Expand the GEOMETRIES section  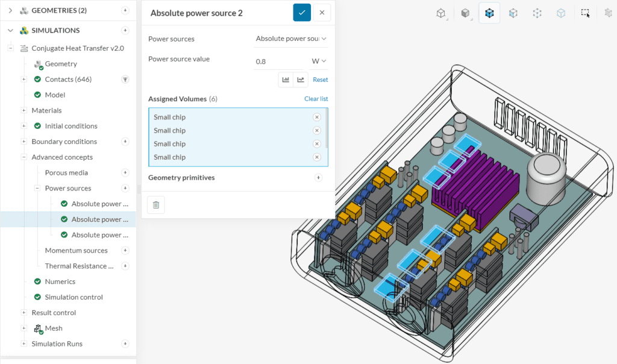click(10, 10)
